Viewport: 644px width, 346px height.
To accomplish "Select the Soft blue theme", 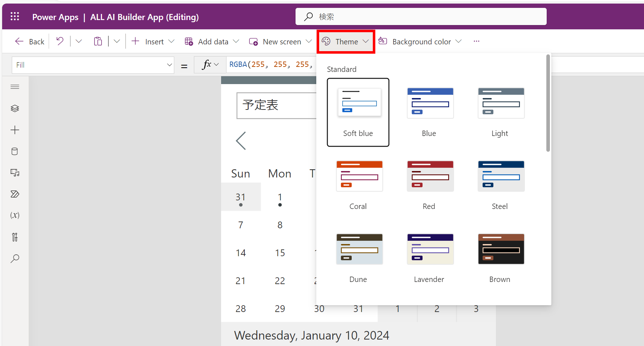I will click(358, 112).
